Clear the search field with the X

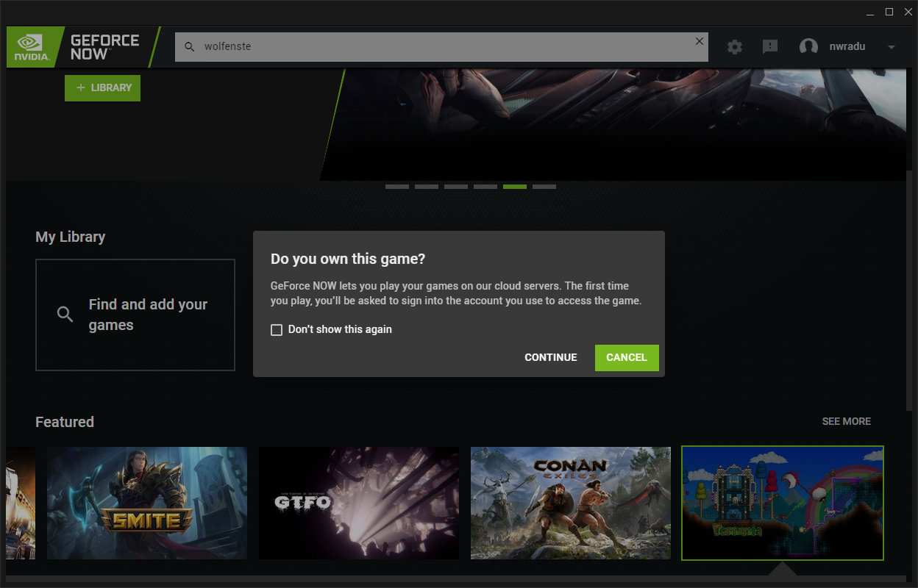click(700, 41)
